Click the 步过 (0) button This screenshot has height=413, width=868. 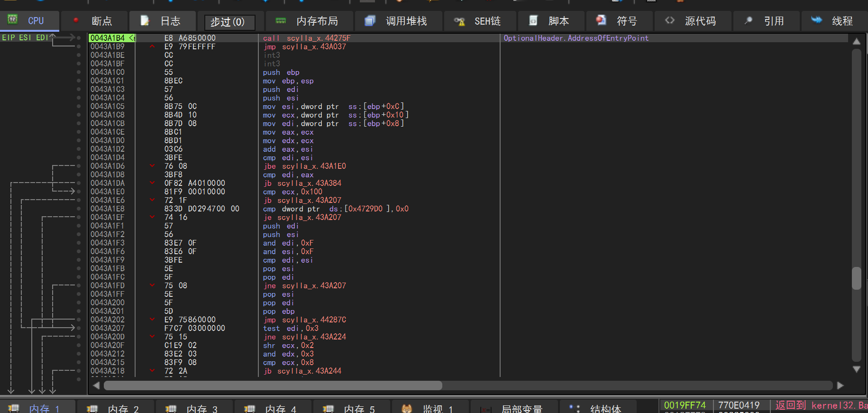230,22
